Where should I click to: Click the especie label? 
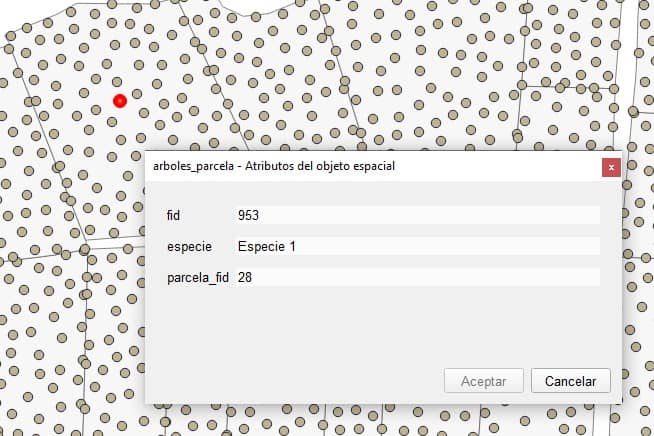click(189, 247)
